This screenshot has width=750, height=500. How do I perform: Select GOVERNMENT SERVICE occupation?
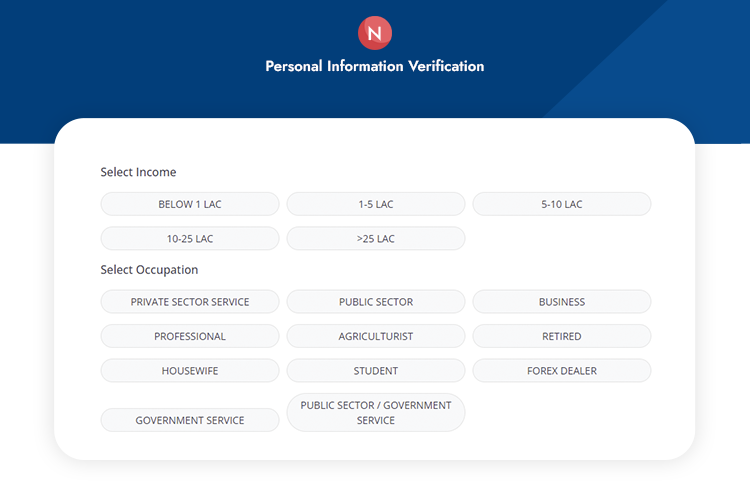tap(190, 420)
